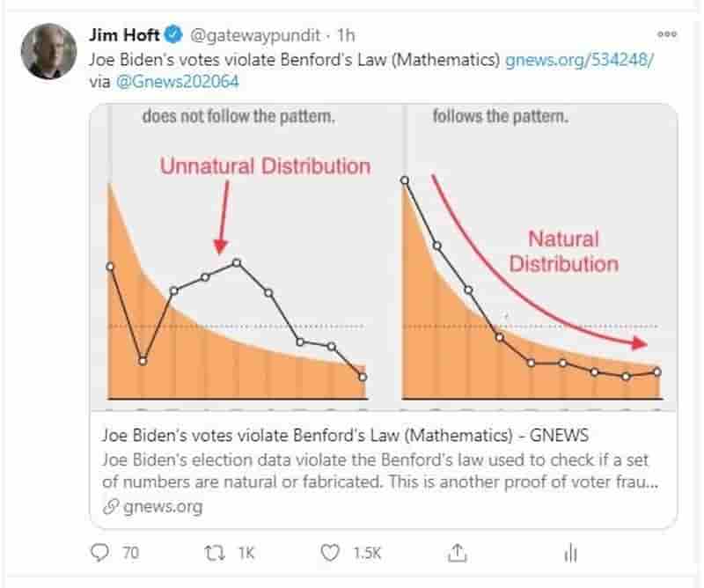Click the gnews.org domain on the card
The height and width of the screenshot is (588, 704).
coord(162,506)
